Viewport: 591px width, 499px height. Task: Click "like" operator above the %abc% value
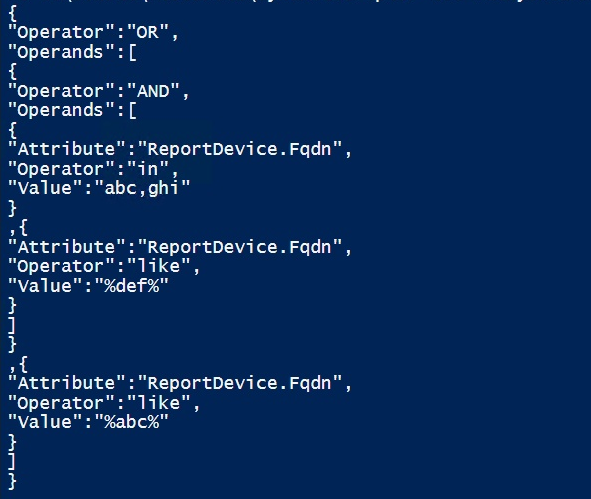(x=158, y=403)
